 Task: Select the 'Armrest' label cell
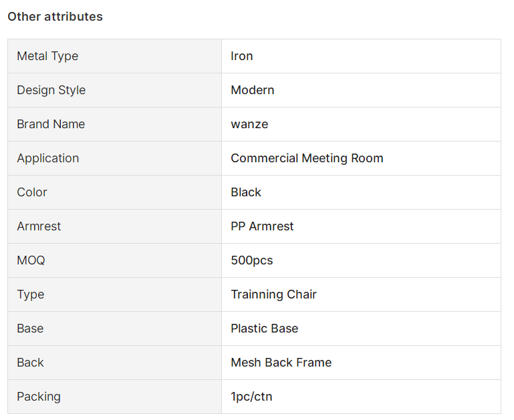point(115,226)
